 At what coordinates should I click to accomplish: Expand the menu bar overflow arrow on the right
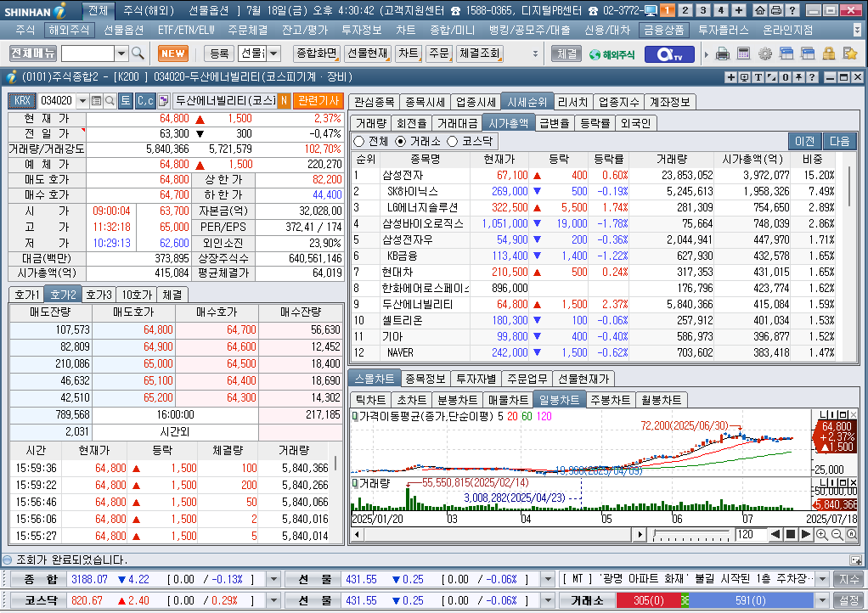(858, 30)
